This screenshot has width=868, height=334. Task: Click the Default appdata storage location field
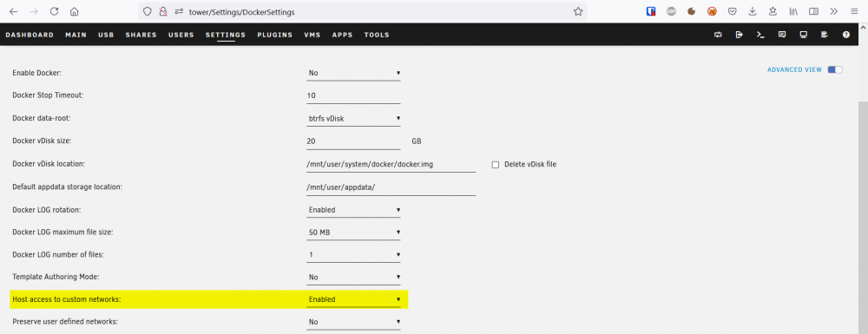click(391, 187)
